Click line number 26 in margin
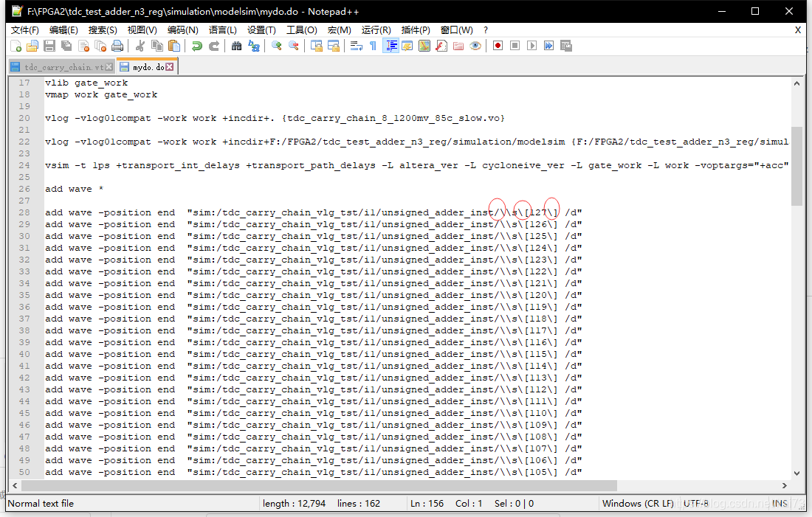This screenshot has height=517, width=812. pos(24,189)
